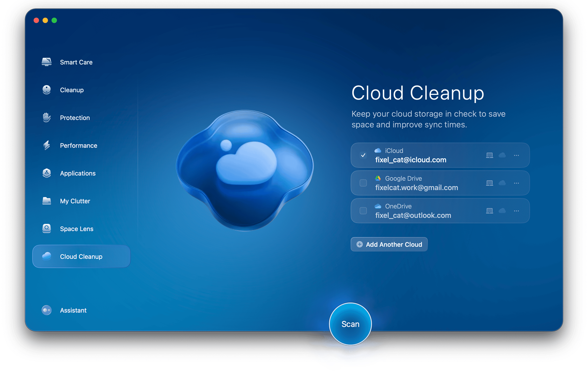588x373 pixels.
Task: Click the Performance lightning bolt icon
Action: point(46,145)
